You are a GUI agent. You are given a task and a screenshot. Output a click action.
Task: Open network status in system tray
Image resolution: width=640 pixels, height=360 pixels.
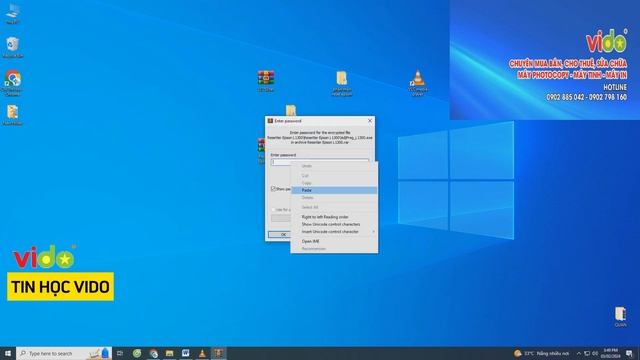tap(587, 353)
